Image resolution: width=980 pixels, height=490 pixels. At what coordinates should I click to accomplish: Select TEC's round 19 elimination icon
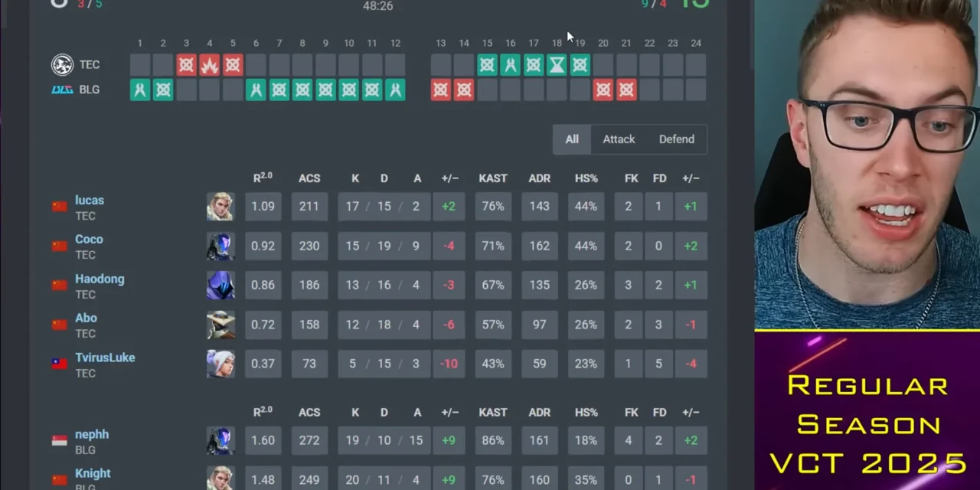coord(580,65)
